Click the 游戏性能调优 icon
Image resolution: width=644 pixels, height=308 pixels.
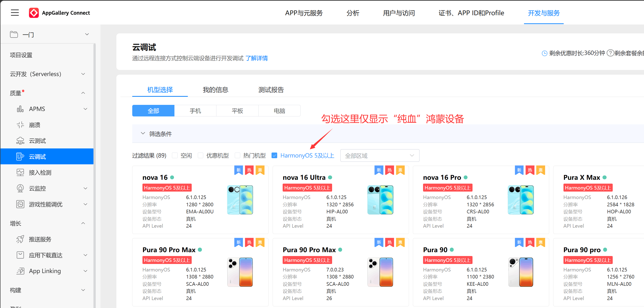[20, 204]
